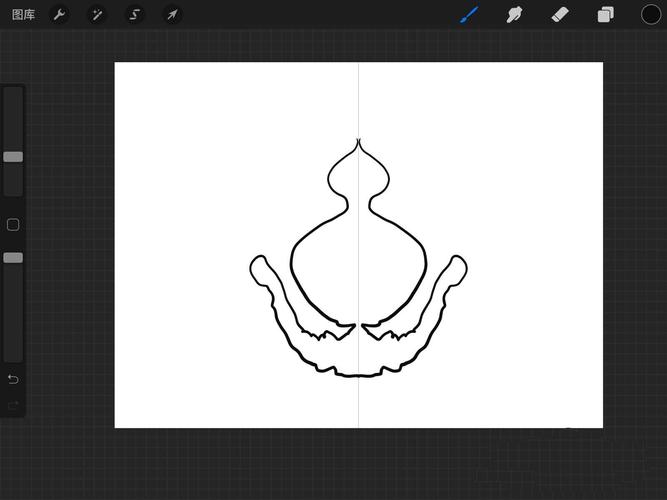667x500 pixels.
Task: Select the Brush tool
Action: click(x=470, y=14)
